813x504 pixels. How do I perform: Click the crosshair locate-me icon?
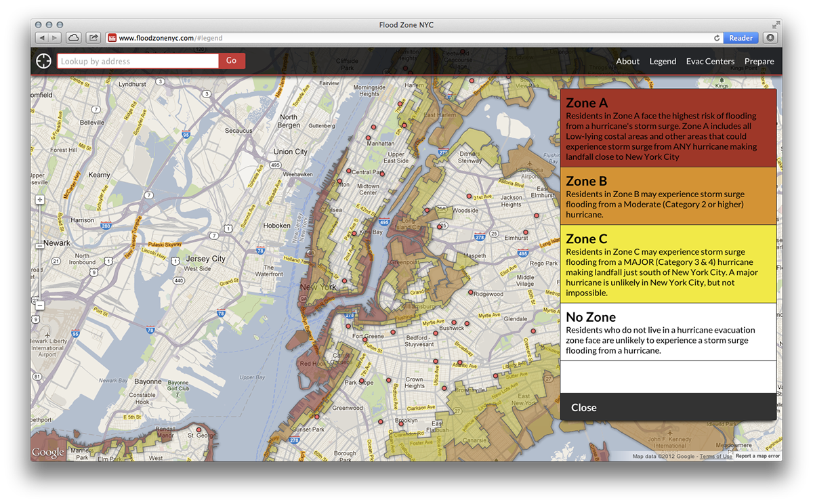coord(43,61)
